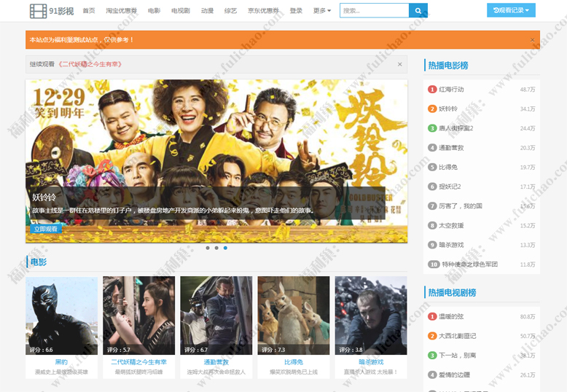The image size is (567, 392).
Task: Select the third carousel dot
Action: [225, 248]
